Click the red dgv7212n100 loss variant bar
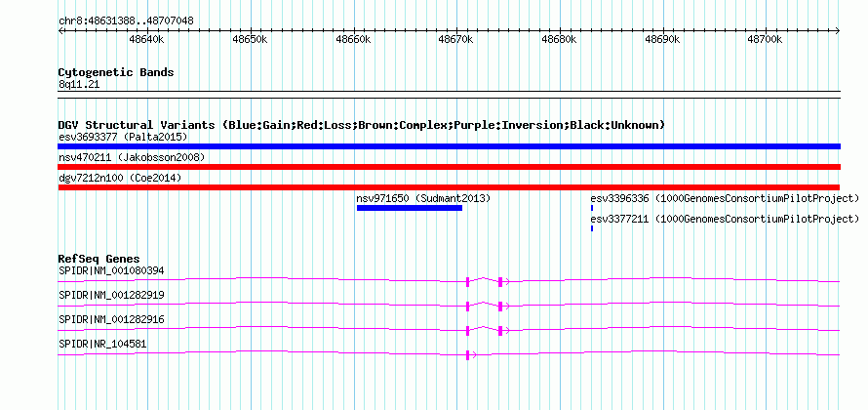 click(x=449, y=187)
